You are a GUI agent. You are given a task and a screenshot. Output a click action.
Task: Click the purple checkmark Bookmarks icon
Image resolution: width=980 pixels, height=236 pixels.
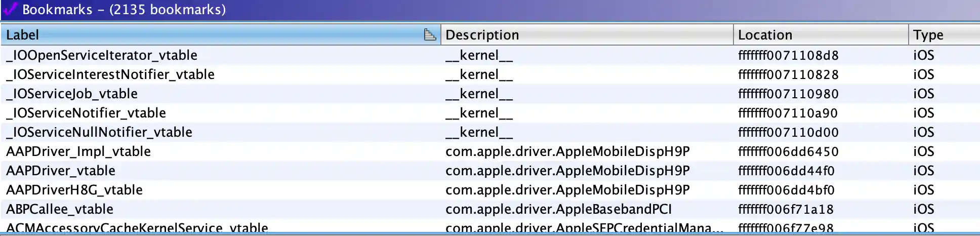click(10, 9)
